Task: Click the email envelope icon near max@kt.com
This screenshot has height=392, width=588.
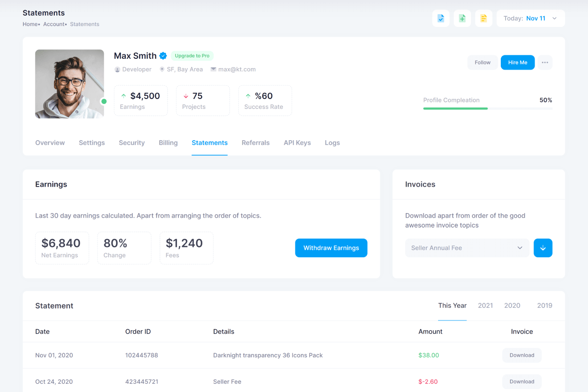Action: coord(213,70)
